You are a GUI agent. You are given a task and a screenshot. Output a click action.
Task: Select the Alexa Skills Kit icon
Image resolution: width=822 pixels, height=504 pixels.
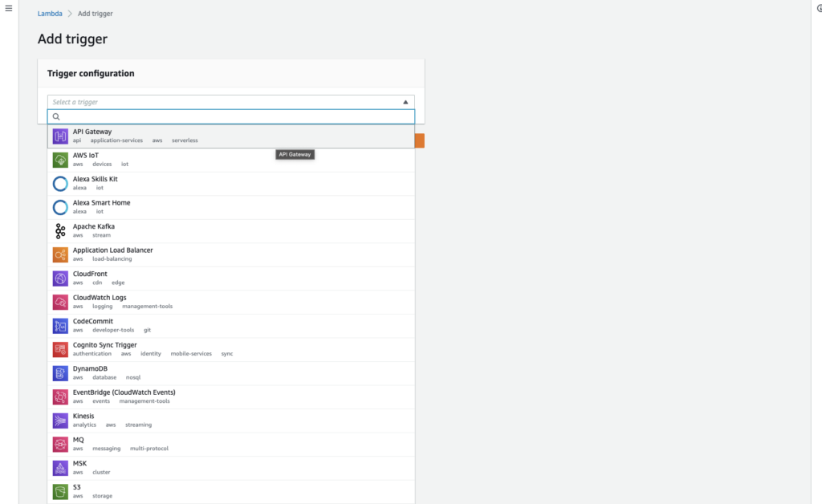[60, 183]
